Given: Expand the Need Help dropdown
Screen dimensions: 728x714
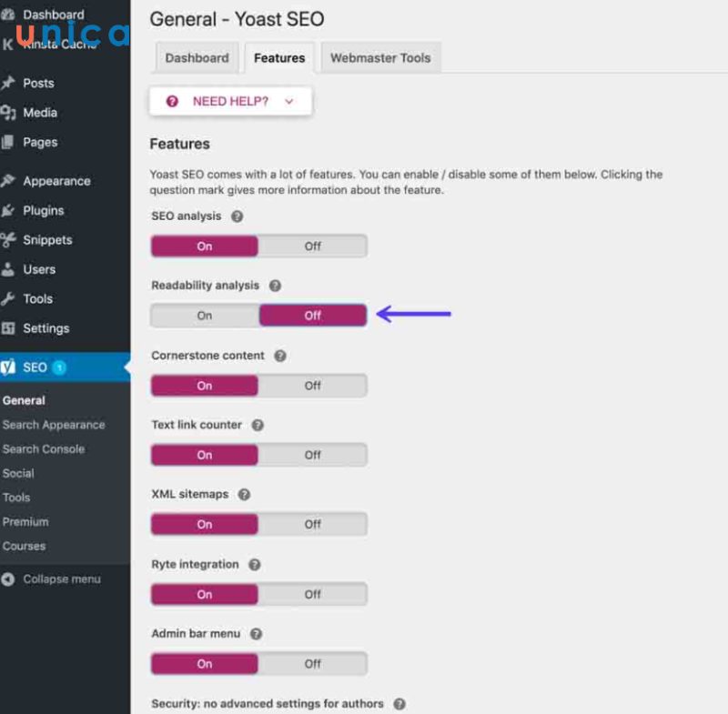Looking at the screenshot, I should click(231, 102).
